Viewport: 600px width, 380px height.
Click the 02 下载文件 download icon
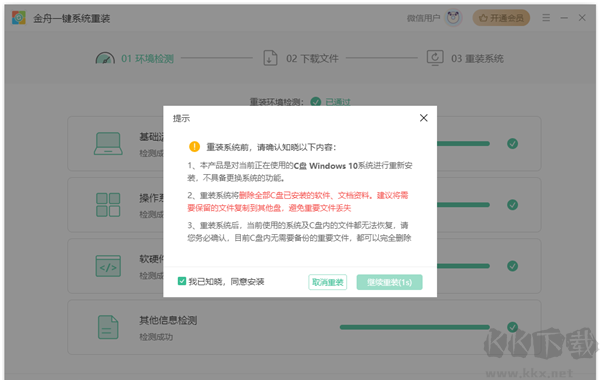pyautogui.click(x=270, y=58)
